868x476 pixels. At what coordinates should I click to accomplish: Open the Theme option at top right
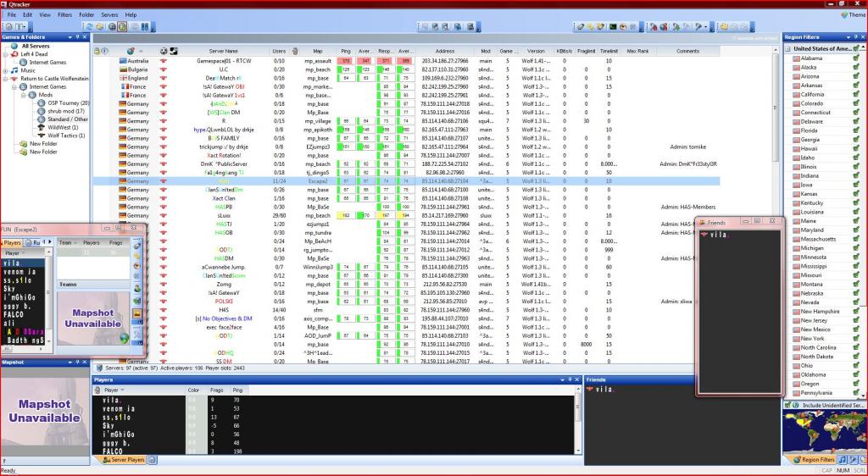click(854, 15)
